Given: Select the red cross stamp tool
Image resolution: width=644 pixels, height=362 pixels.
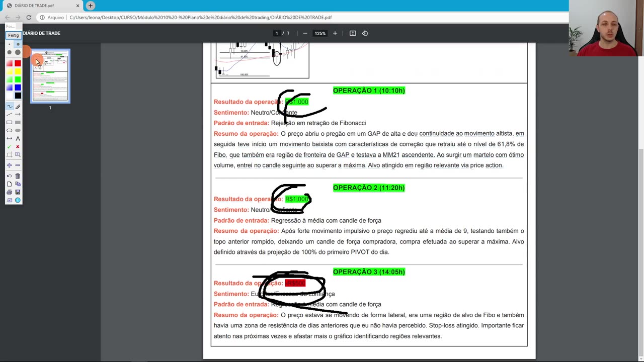Looking at the screenshot, I should click(18, 146).
